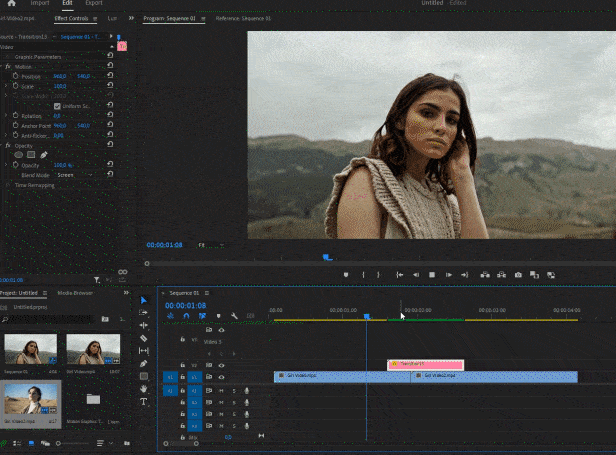The width and height of the screenshot is (616, 455).
Task: Click the pink transition clip on timeline
Action: pyautogui.click(x=425, y=364)
